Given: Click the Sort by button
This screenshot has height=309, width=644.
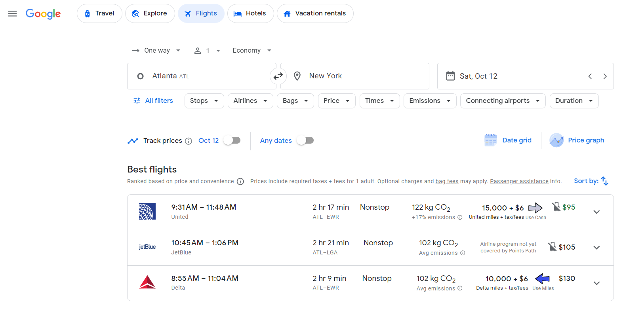Looking at the screenshot, I should coord(591,181).
